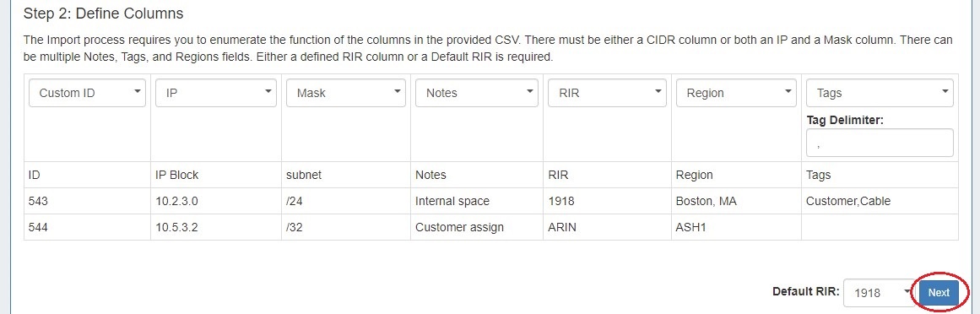Image resolution: width=980 pixels, height=314 pixels.
Task: Select the cell with ID 544
Action: 88,227
